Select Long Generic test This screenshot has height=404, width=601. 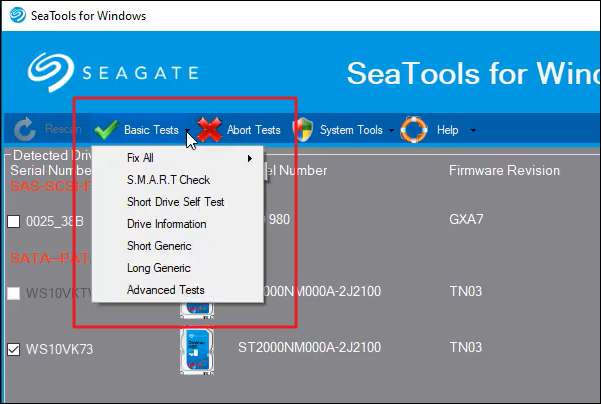(x=178, y=268)
